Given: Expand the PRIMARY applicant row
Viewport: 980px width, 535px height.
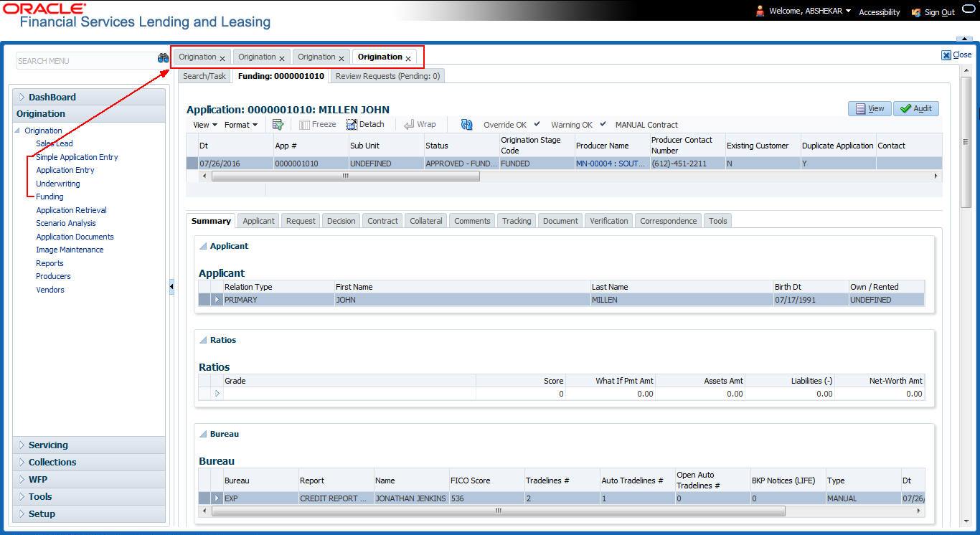Looking at the screenshot, I should (x=217, y=300).
